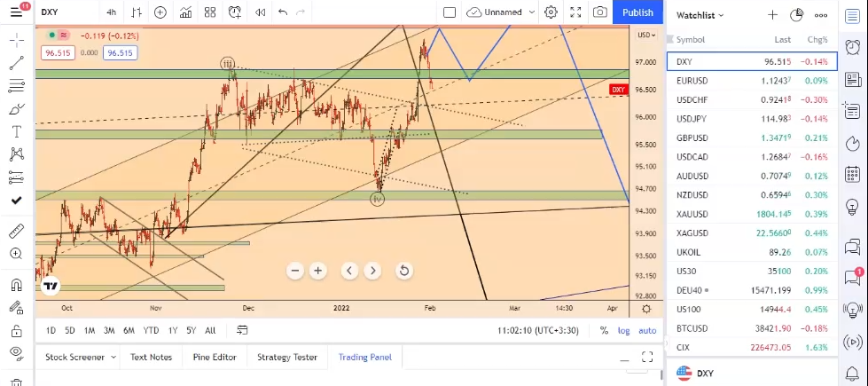The width and height of the screenshot is (868, 386).
Task: Toggle log scale on price axis
Action: coord(624,331)
